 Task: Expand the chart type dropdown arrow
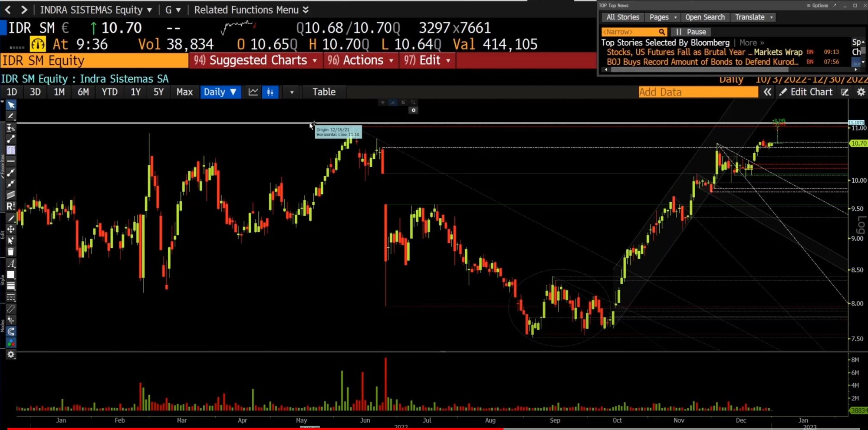(x=292, y=92)
